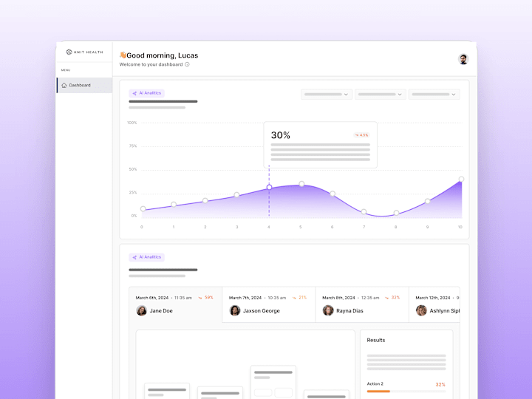Click the home icon beside Dashboard
The height and width of the screenshot is (399, 532).
click(x=64, y=85)
